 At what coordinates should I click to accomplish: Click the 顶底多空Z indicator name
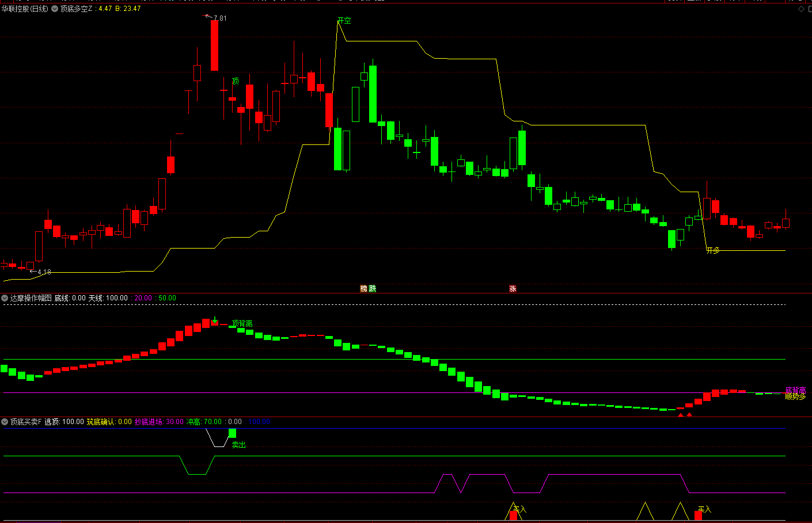click(76, 9)
